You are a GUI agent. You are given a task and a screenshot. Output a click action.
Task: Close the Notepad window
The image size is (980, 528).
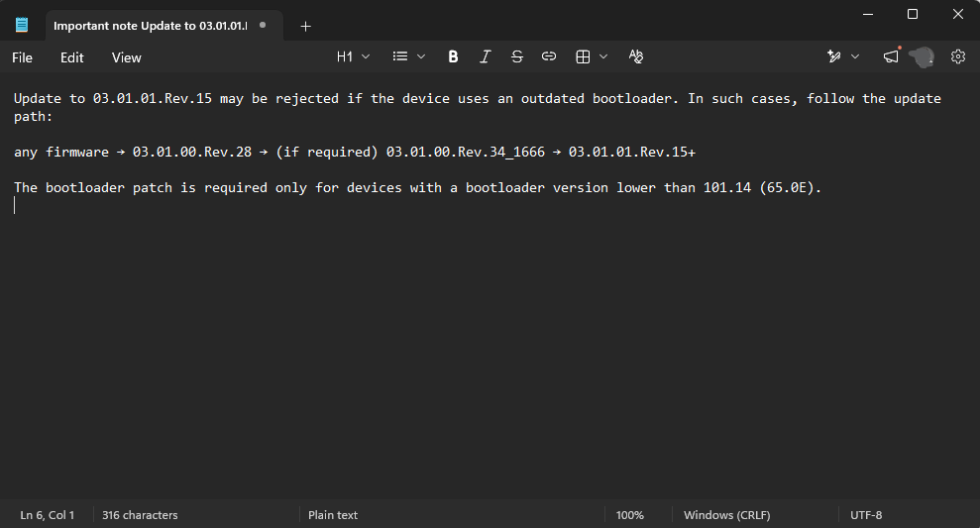pos(958,14)
